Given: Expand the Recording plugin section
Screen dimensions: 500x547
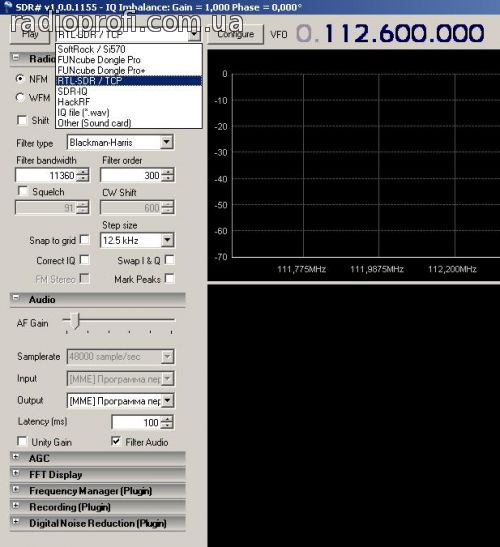Looking at the screenshot, I should click(16, 505).
